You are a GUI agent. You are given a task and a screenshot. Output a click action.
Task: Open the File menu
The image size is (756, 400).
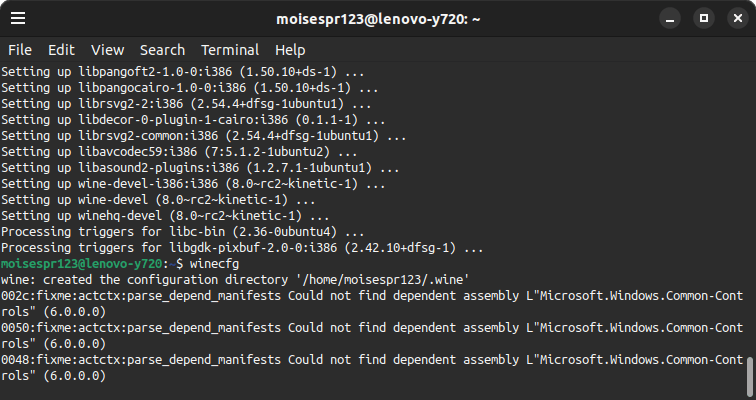click(20, 50)
